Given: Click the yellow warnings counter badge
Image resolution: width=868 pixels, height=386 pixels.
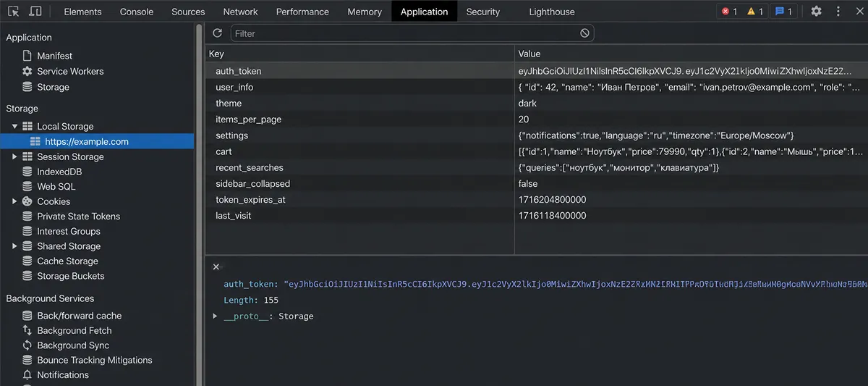Looking at the screenshot, I should (x=755, y=12).
